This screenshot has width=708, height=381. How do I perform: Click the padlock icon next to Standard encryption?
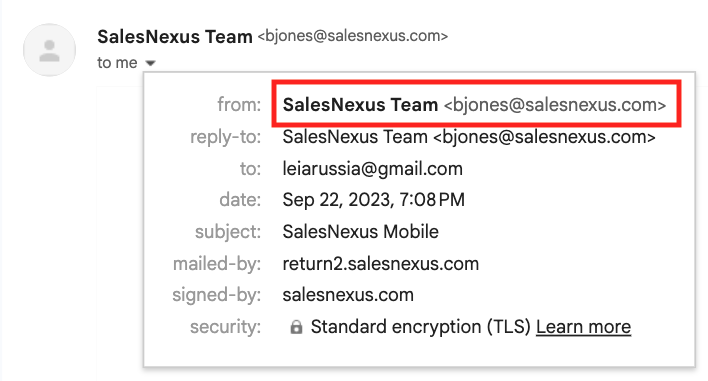296,327
